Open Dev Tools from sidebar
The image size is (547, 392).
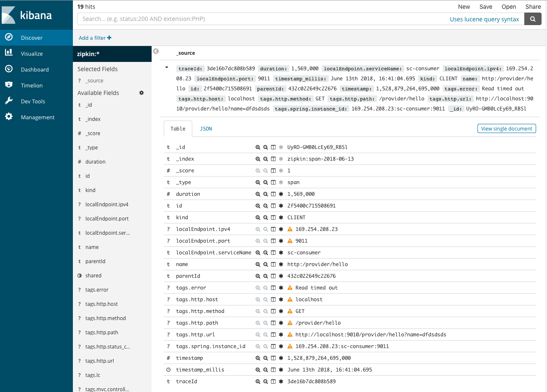click(x=36, y=101)
